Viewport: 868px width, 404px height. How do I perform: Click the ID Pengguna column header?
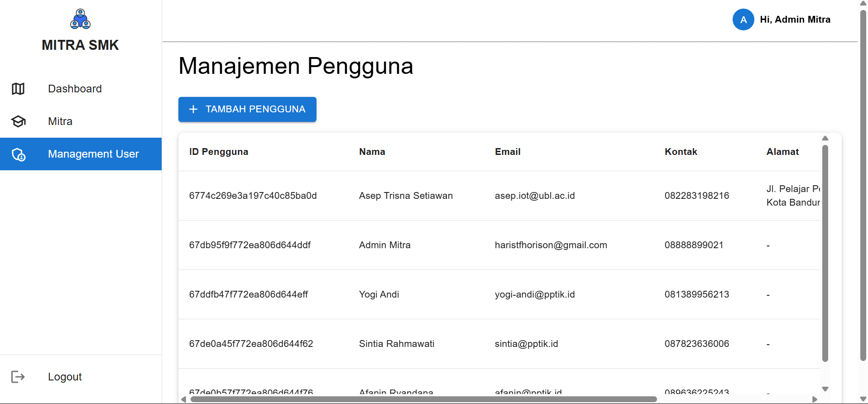[x=219, y=152]
